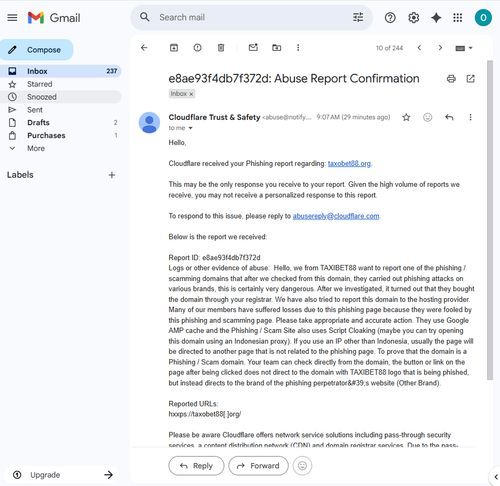Open the Drafts folder

pos(60,123)
